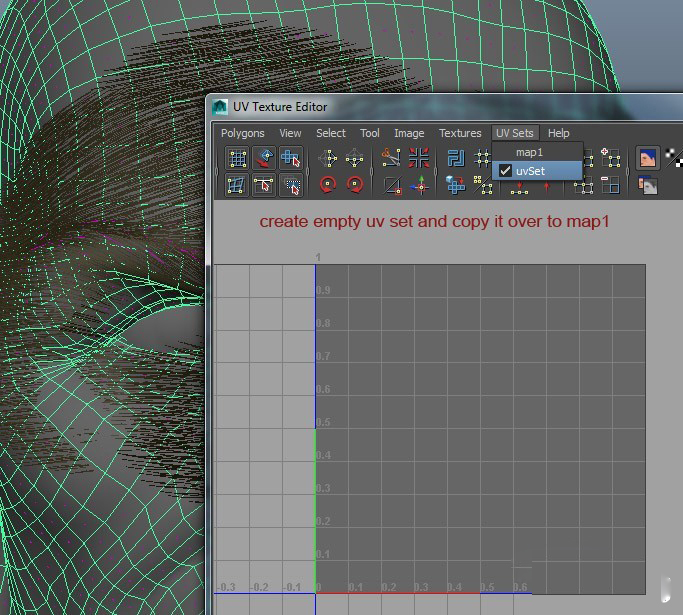Open the Help menu

pos(558,133)
